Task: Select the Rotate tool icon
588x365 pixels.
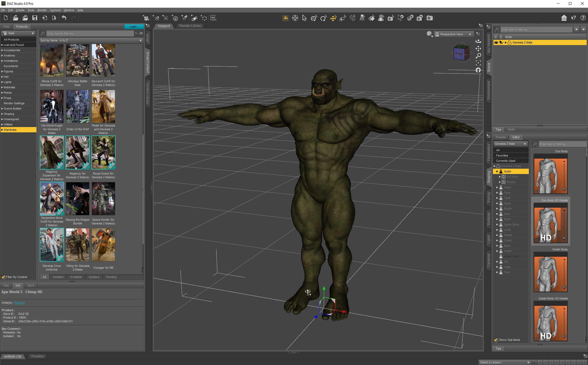Action: [323, 18]
